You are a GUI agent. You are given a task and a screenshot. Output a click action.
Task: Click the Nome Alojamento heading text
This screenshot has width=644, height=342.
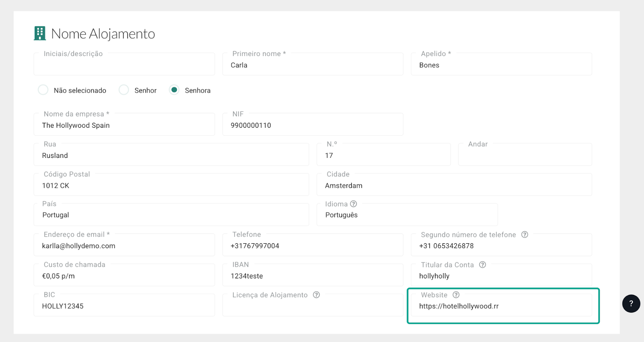click(x=103, y=34)
